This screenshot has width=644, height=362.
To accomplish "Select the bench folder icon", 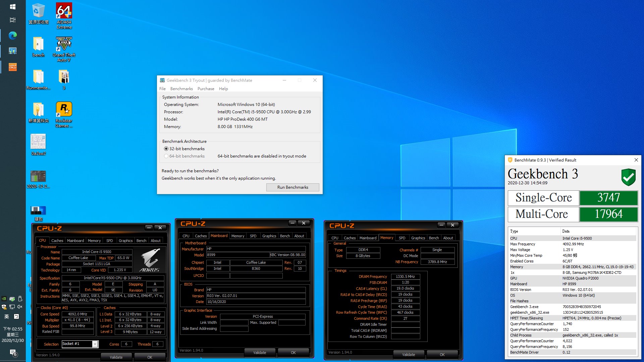I will 38,47.
